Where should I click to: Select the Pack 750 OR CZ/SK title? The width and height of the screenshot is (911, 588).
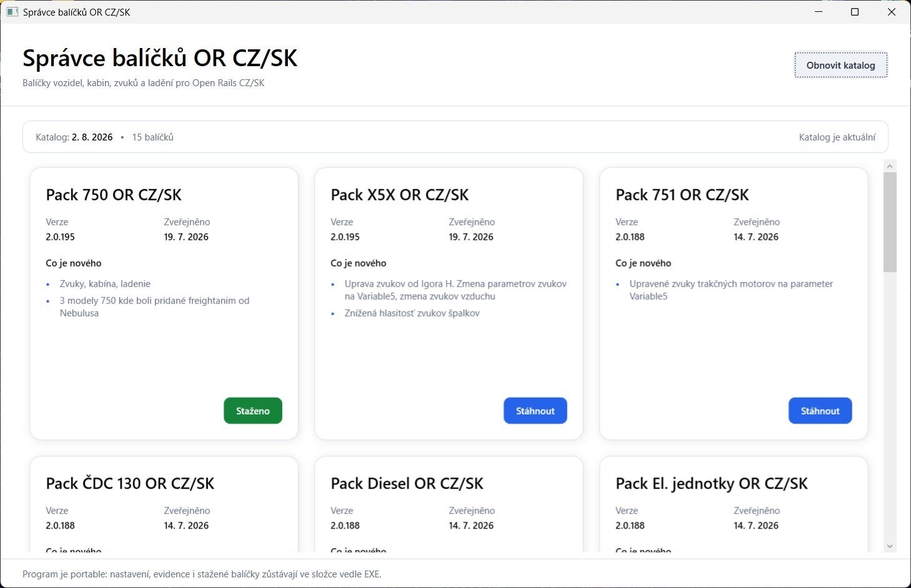(114, 195)
